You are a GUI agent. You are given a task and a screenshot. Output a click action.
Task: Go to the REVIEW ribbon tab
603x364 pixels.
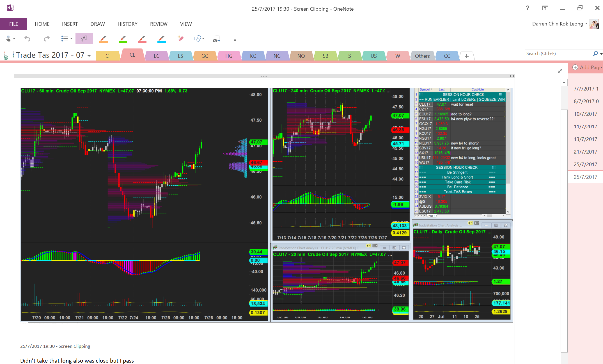click(x=159, y=24)
